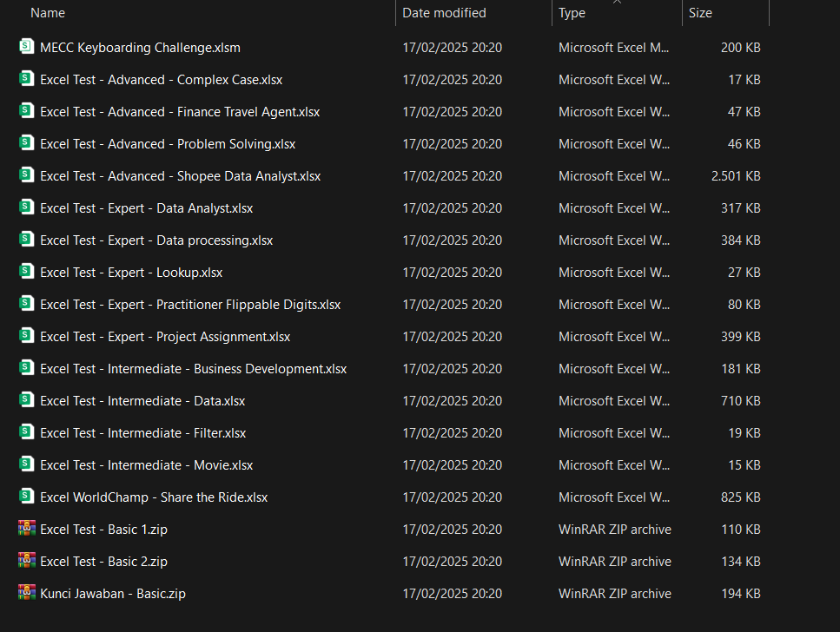Sort the list by Size column

click(700, 13)
